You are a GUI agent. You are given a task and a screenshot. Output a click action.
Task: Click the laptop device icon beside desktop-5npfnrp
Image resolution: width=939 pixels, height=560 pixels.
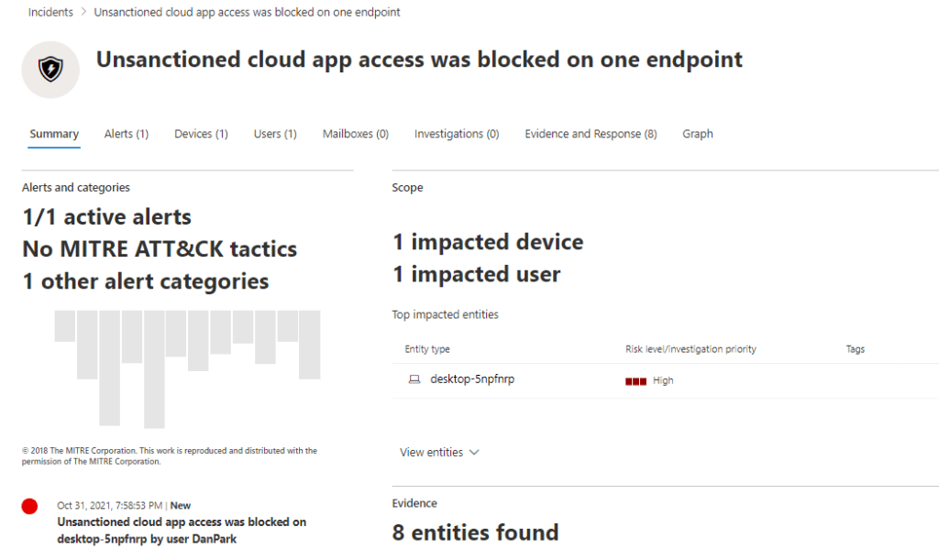click(x=414, y=379)
